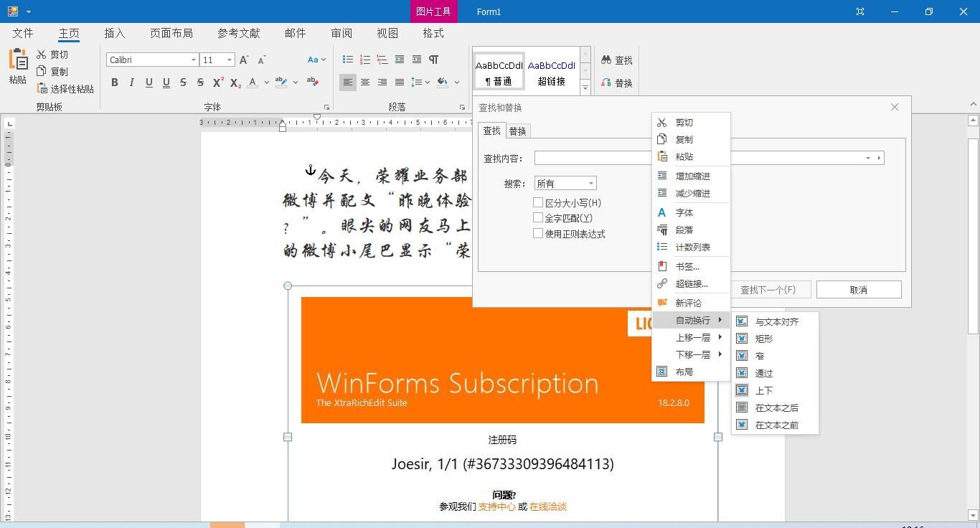The height and width of the screenshot is (528, 980).
Task: Toggle double underline formatting
Action: 166,82
